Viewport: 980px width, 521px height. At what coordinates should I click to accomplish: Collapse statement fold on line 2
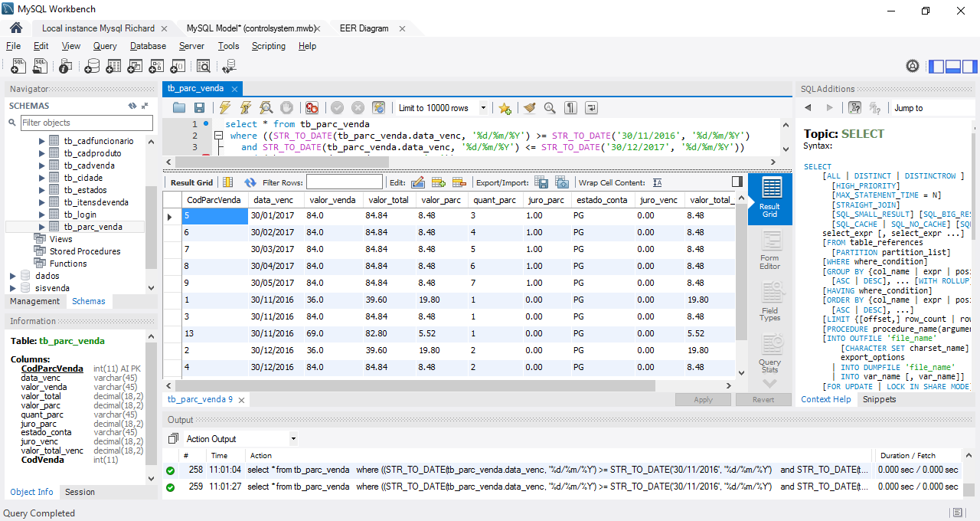pyautogui.click(x=217, y=136)
